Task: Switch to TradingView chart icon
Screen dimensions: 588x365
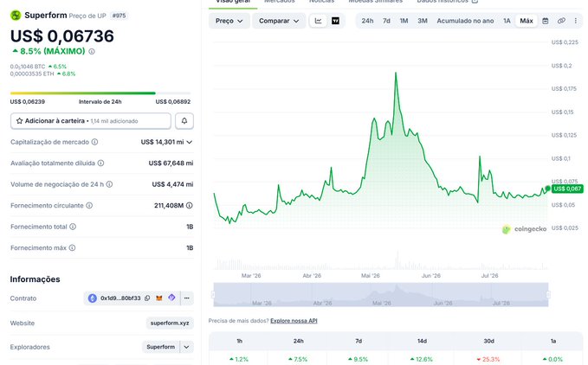Action: [336, 21]
